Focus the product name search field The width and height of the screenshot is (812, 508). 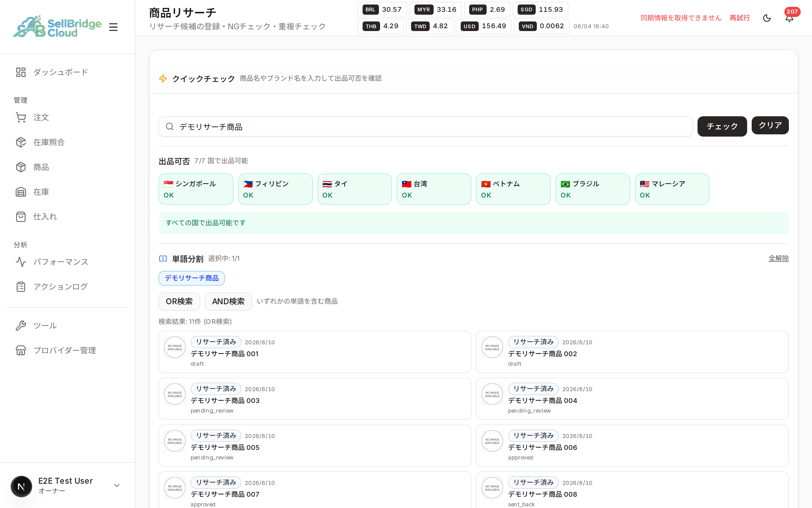425,127
